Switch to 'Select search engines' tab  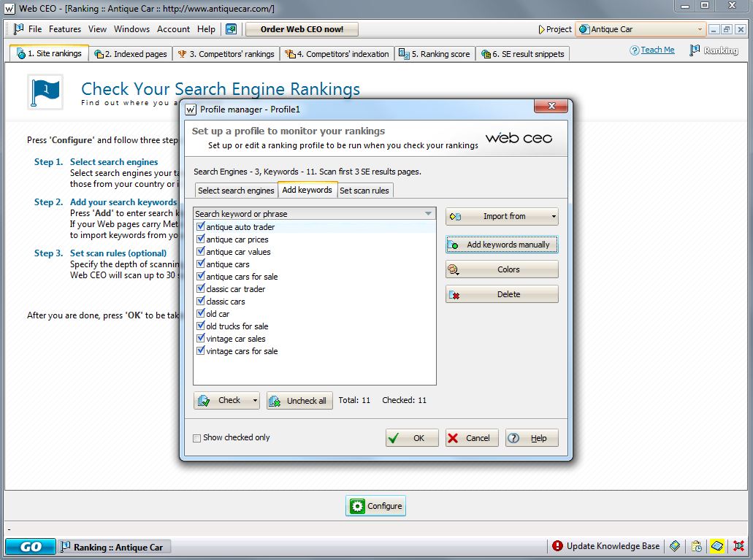(x=237, y=191)
